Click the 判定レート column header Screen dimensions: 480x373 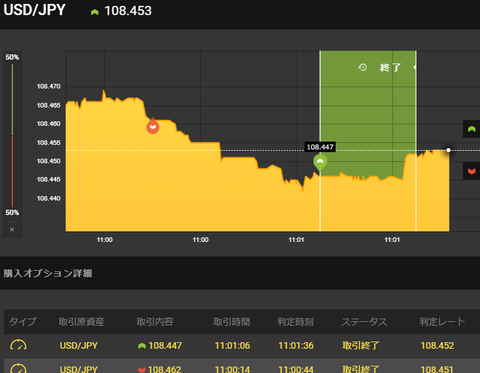point(442,322)
